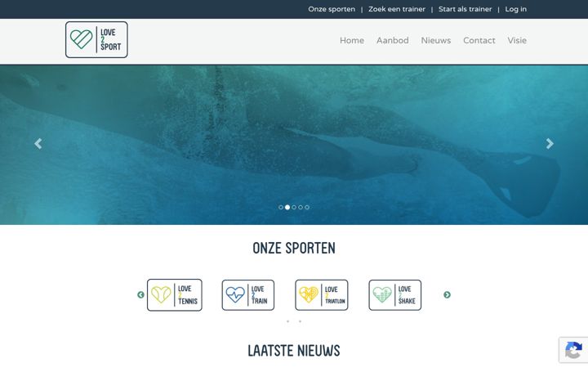The height and width of the screenshot is (368, 588).
Task: Click the Love 2 Sport logo
Action: coord(96,39)
